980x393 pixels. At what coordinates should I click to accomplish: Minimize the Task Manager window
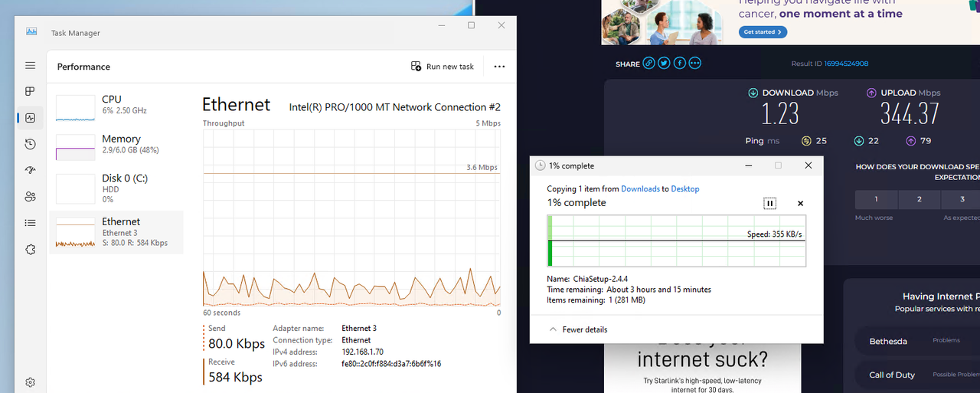click(442, 25)
